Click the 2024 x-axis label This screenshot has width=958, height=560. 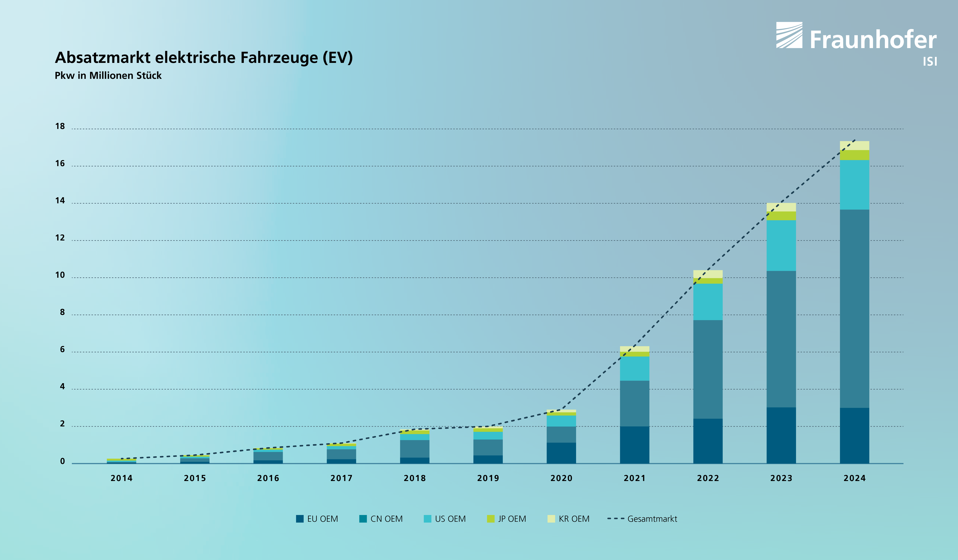pos(855,478)
